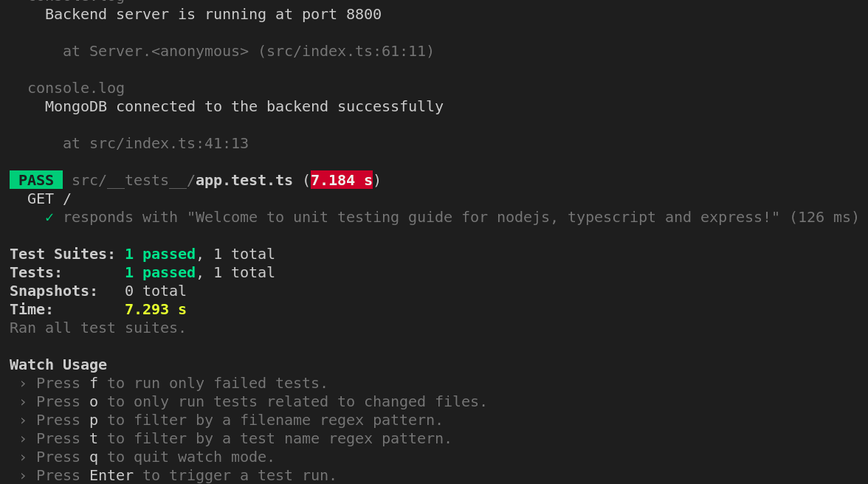Click the console.log label above MongoDB message
The height and width of the screenshot is (484, 868).
click(76, 89)
